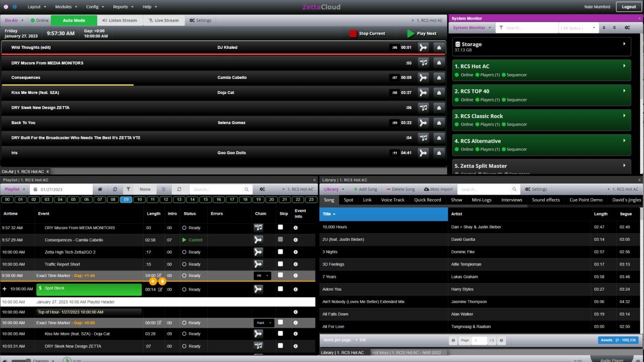Toggle Skip checkbox for Traffic Report Short
Image resolution: width=644 pixels, height=362 pixels.
(x=280, y=263)
